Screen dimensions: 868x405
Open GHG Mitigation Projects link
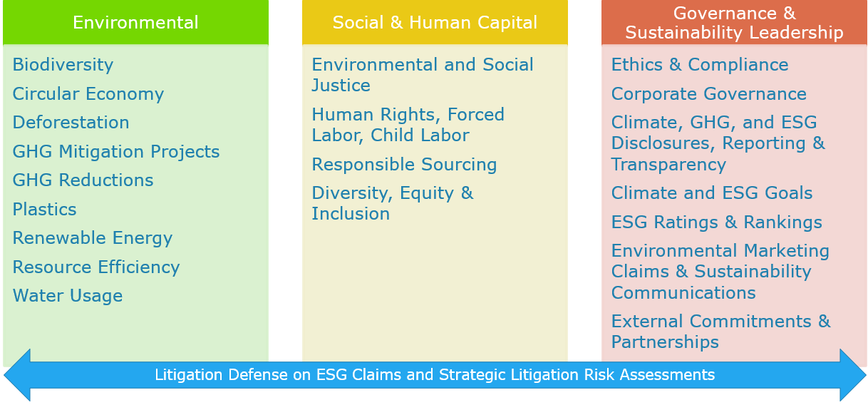click(116, 152)
